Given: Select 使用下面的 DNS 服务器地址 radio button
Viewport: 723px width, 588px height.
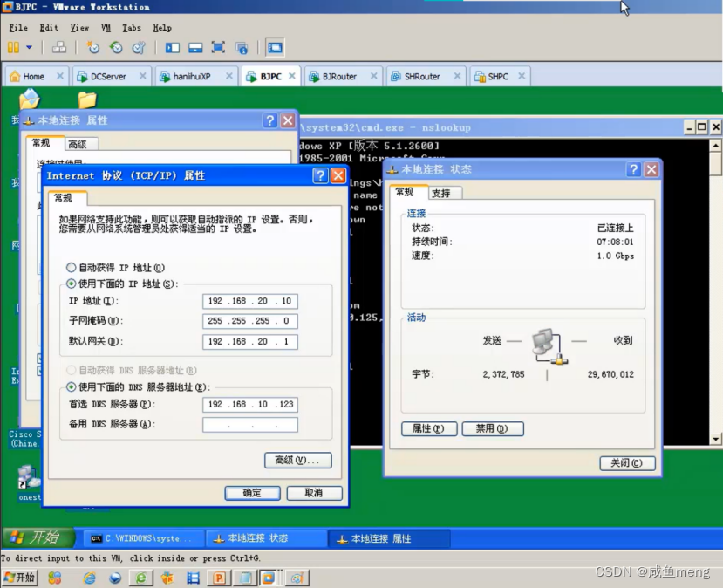Looking at the screenshot, I should (x=71, y=387).
